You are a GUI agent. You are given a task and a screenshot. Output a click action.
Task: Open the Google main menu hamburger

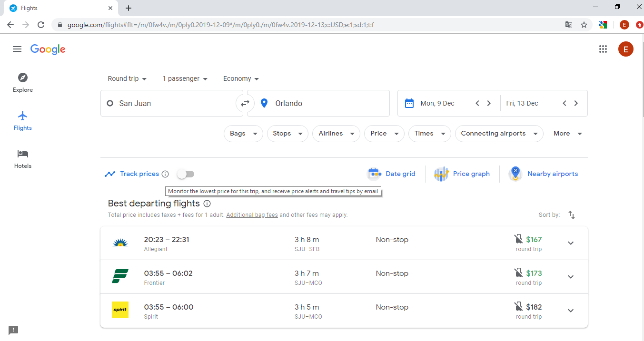pos(17,49)
